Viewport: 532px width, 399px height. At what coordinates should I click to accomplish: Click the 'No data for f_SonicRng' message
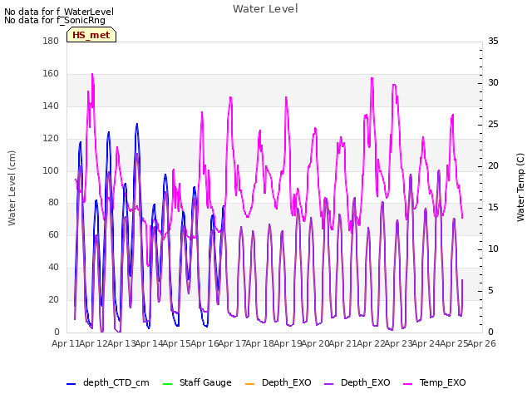(x=55, y=20)
